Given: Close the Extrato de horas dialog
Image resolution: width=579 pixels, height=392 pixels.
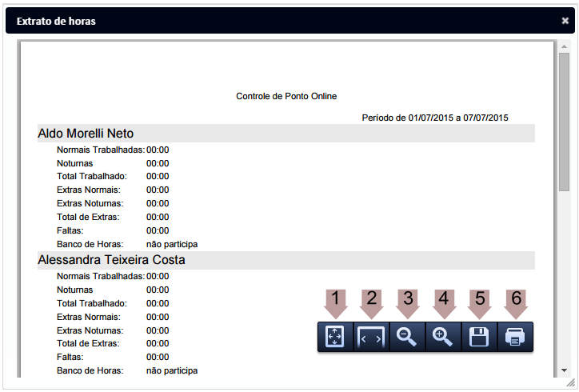Looking at the screenshot, I should click(565, 22).
